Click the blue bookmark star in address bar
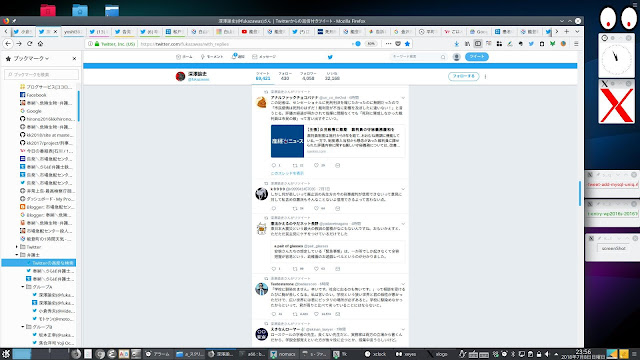This screenshot has width=640, height=360. tap(407, 44)
